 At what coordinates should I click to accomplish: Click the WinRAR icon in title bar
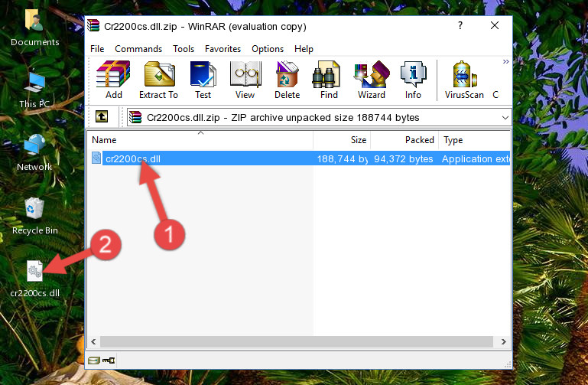click(x=93, y=25)
